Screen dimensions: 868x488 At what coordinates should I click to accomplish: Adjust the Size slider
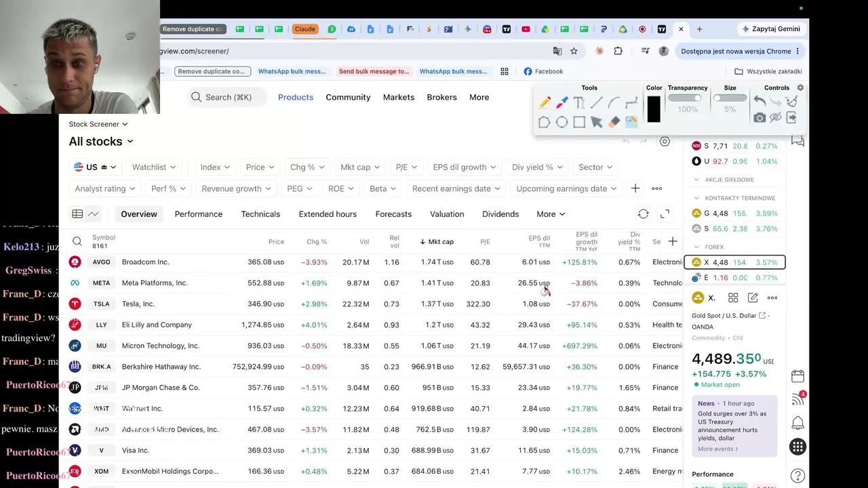click(730, 98)
